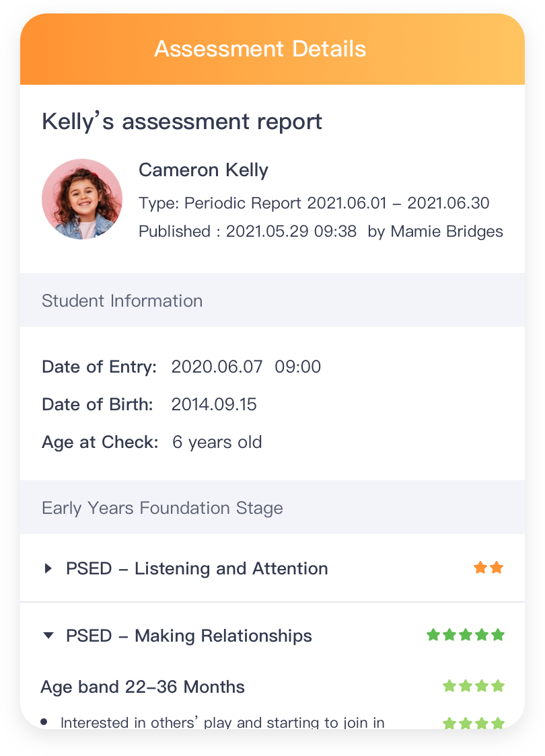This screenshot has height=756, width=545.
Task: Click the Age band 22–36 Months row
Action: point(143,687)
